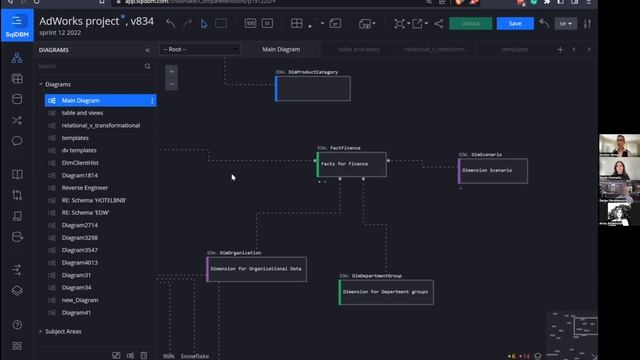Expand the Subject Areas tree node
This screenshot has height=360, width=640.
[x=41, y=331]
